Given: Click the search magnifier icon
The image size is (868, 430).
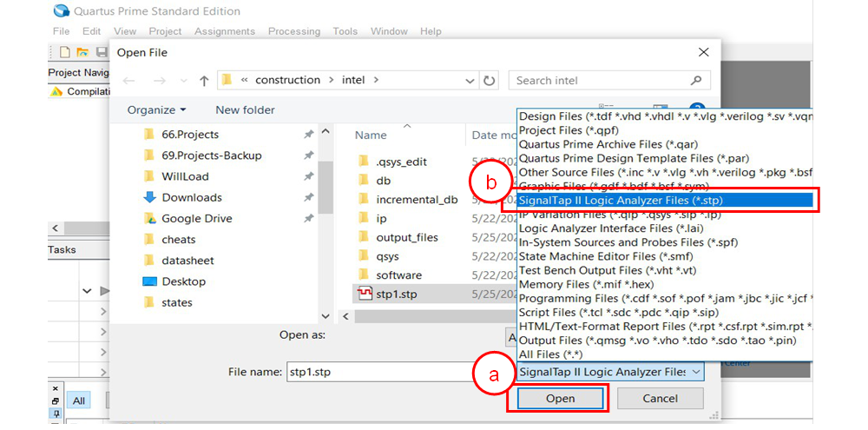Looking at the screenshot, I should [x=696, y=80].
